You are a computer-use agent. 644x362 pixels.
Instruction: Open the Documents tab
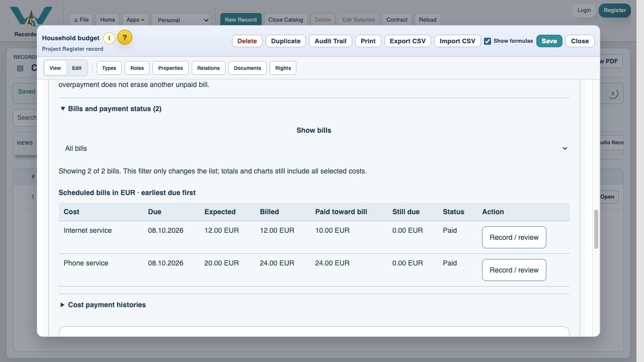248,68
